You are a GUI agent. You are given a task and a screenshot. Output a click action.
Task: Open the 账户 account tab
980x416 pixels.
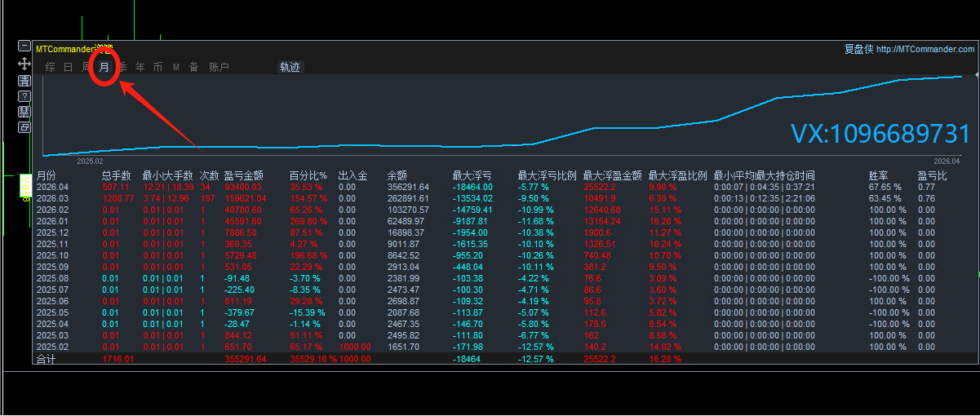tap(219, 68)
